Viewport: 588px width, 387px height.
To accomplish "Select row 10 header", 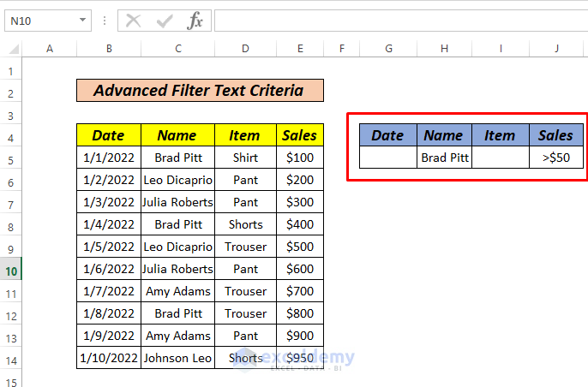I will [x=11, y=270].
